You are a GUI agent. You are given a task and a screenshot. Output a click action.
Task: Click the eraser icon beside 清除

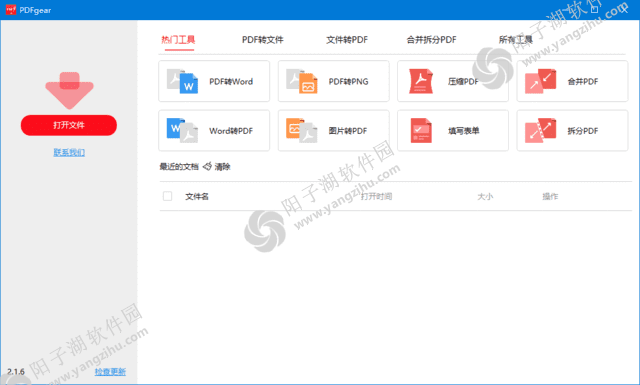tap(207, 166)
